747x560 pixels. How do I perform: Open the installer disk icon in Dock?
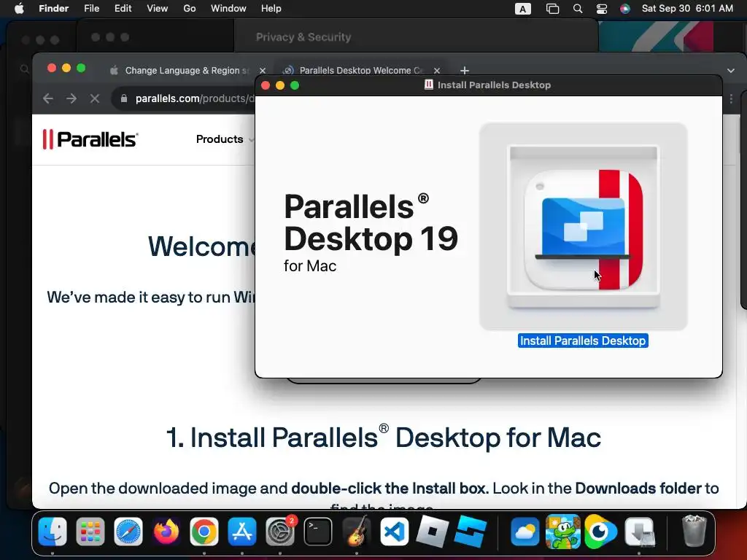(x=639, y=531)
